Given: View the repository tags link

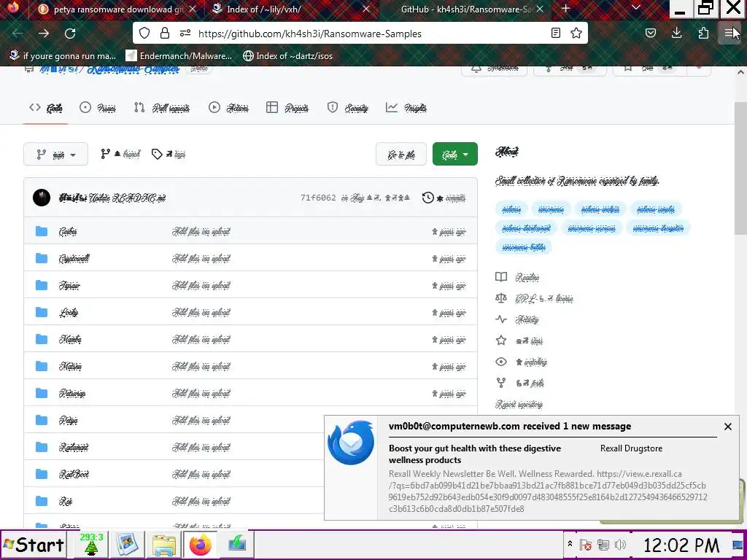Looking at the screenshot, I should pos(169,155).
